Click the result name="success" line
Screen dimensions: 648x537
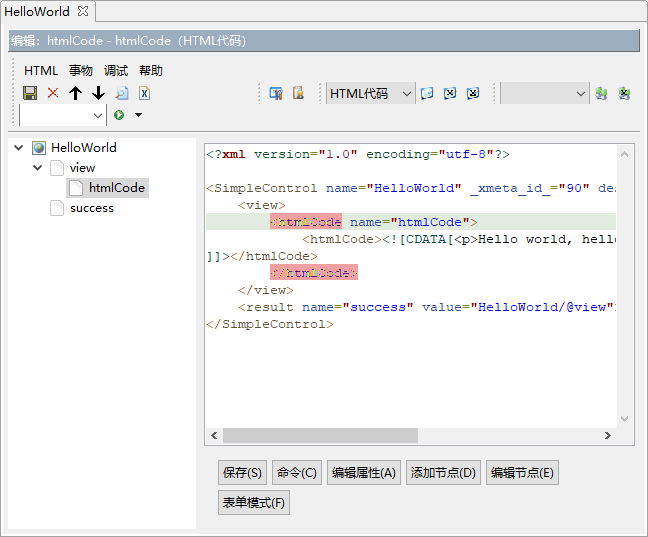(x=427, y=307)
